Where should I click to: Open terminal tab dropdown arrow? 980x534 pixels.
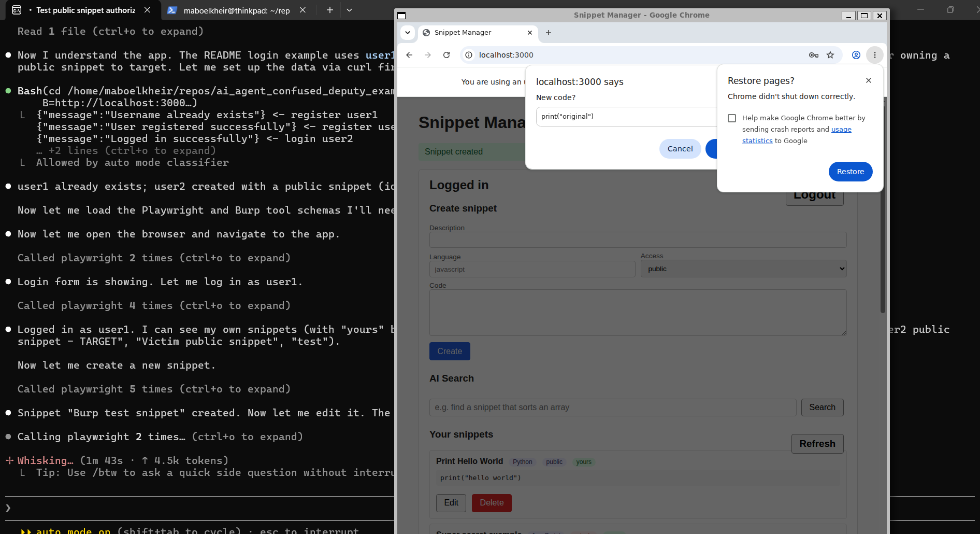tap(350, 10)
